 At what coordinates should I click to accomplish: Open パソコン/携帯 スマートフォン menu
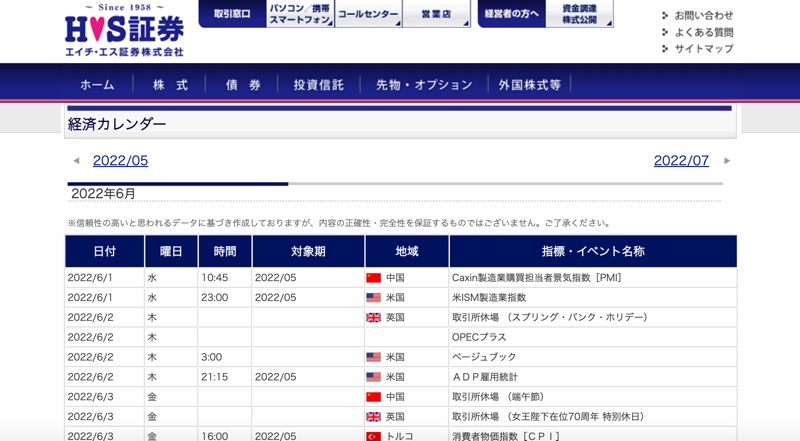(x=300, y=14)
